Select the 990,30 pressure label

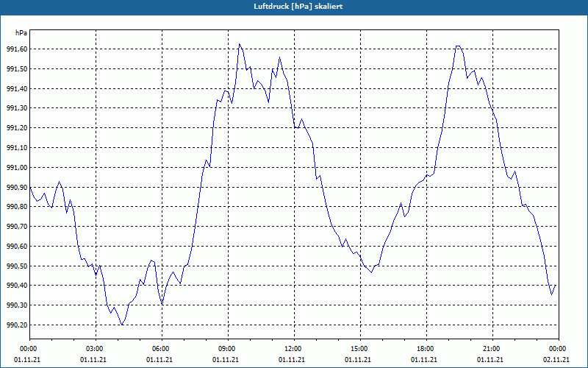(17, 305)
